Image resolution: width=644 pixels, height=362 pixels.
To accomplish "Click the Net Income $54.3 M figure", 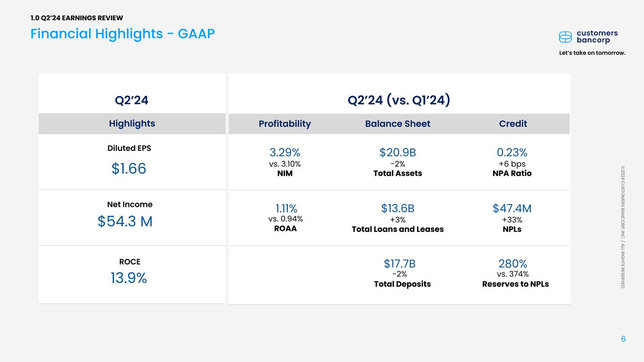I will click(x=125, y=221).
